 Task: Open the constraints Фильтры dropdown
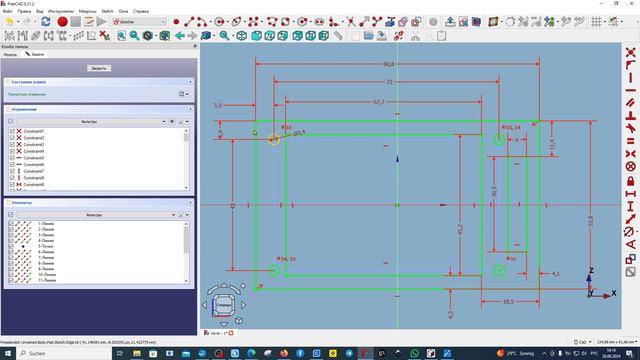coord(91,121)
